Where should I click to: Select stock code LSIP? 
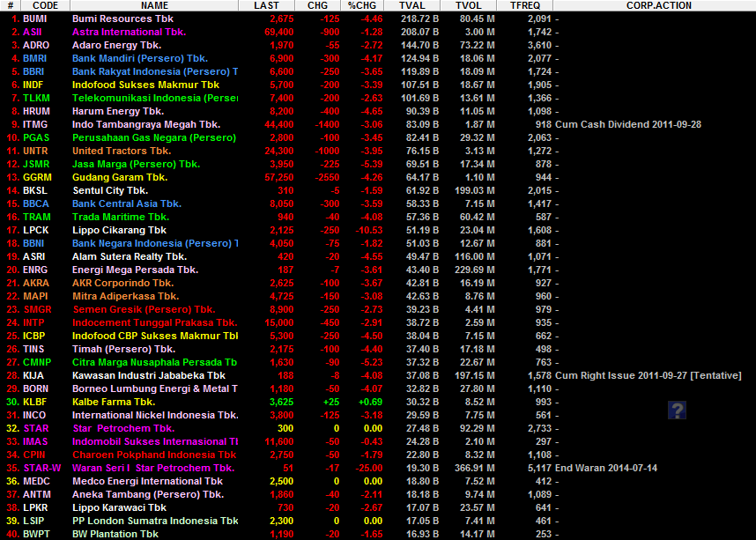[x=33, y=521]
